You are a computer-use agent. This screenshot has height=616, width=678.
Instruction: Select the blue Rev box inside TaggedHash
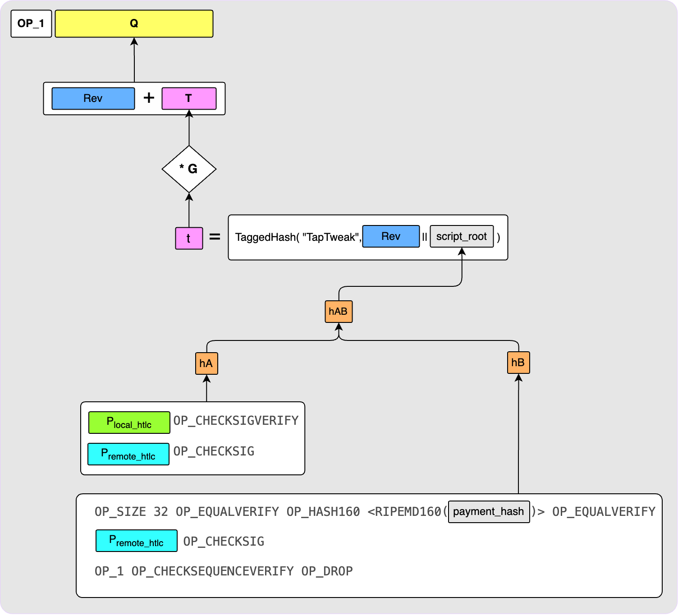click(391, 236)
